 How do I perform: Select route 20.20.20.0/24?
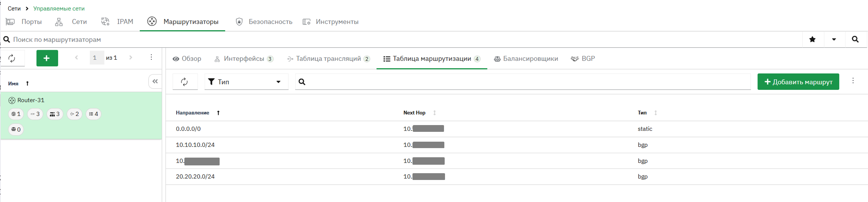pos(195,177)
